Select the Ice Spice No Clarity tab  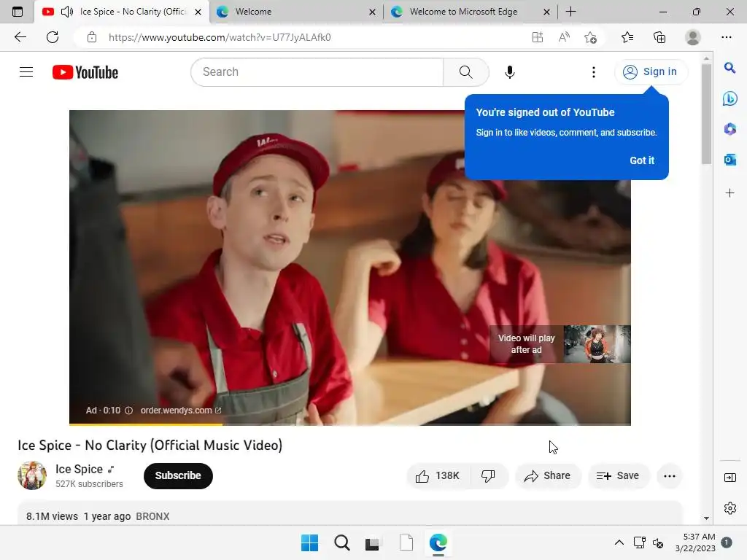pyautogui.click(x=122, y=12)
